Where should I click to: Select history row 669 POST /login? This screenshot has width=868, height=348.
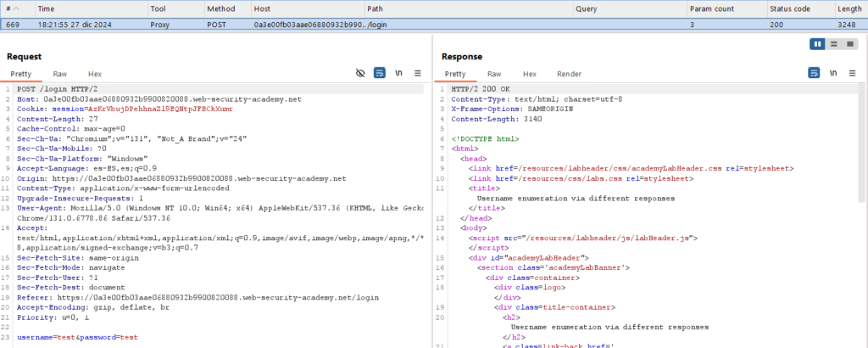tap(434, 25)
